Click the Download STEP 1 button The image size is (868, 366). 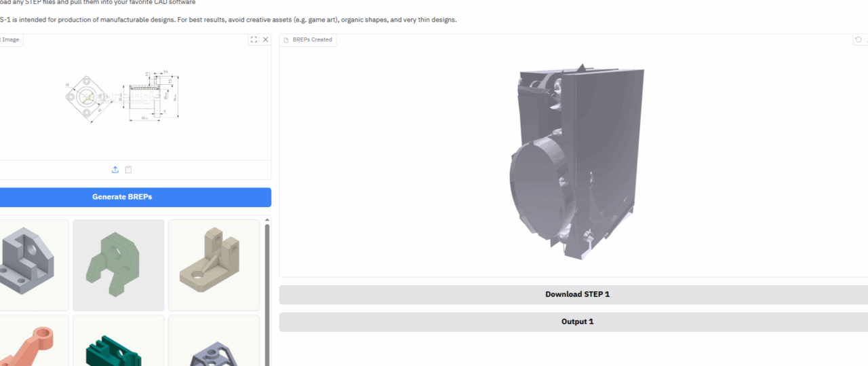[x=576, y=295]
